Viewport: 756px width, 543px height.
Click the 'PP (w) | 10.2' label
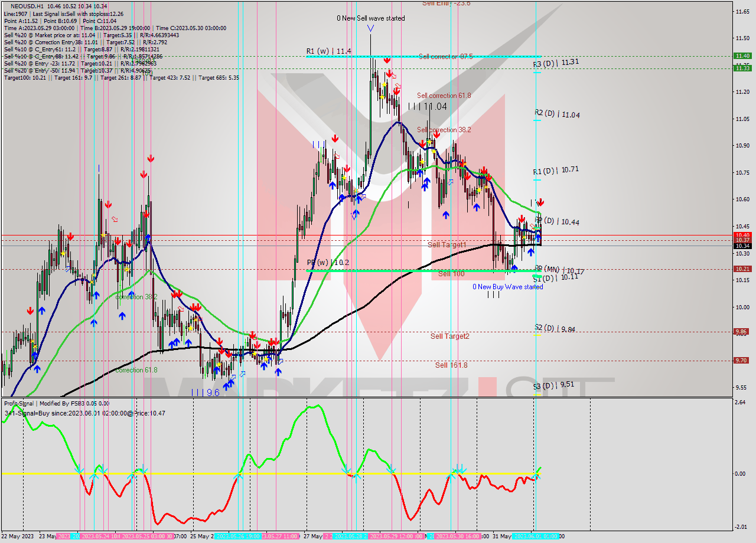(328, 263)
